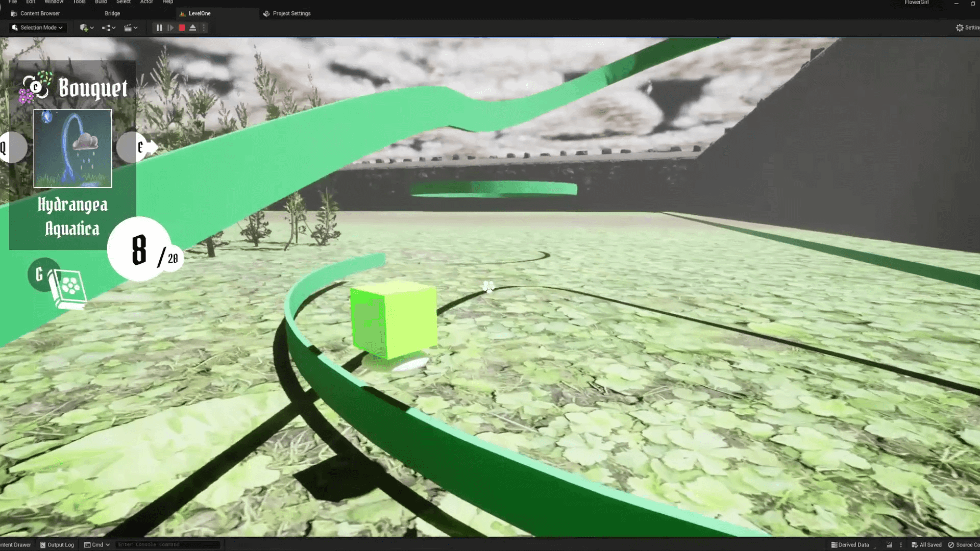
Task: Open the Blueprints toolbar dropdown
Action: coord(109,28)
